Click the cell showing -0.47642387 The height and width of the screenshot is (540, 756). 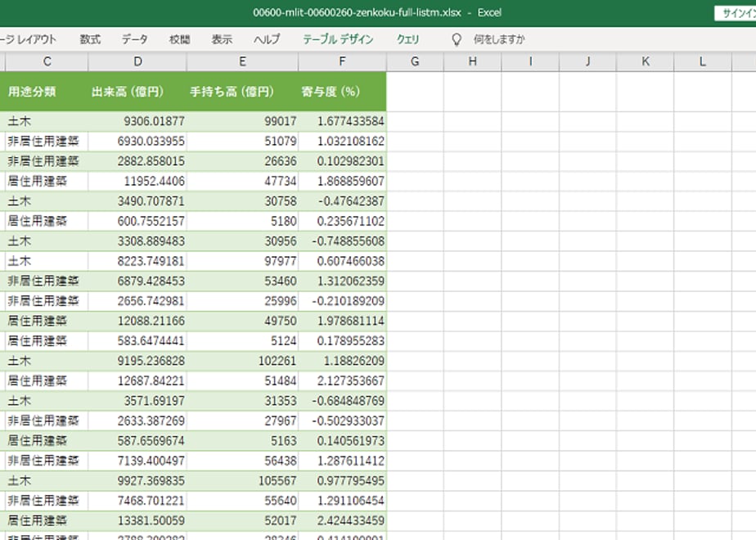click(342, 201)
